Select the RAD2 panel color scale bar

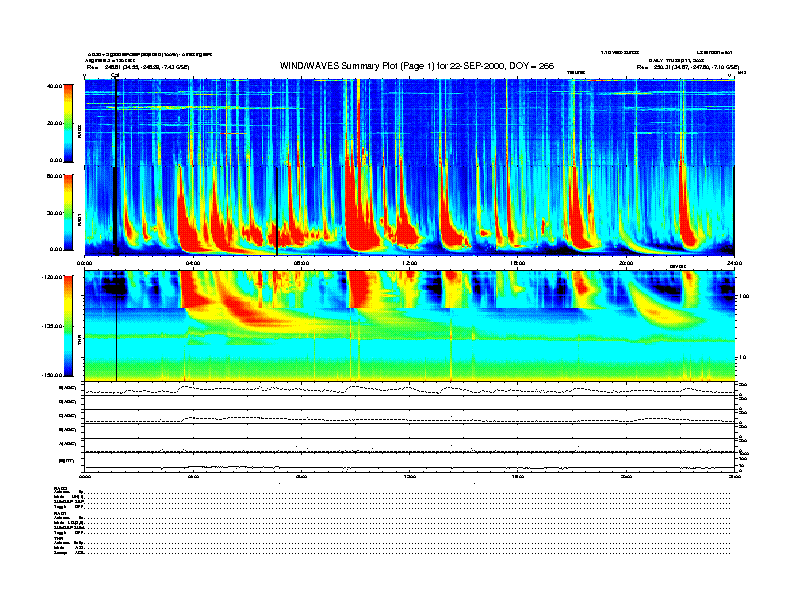[x=68, y=124]
